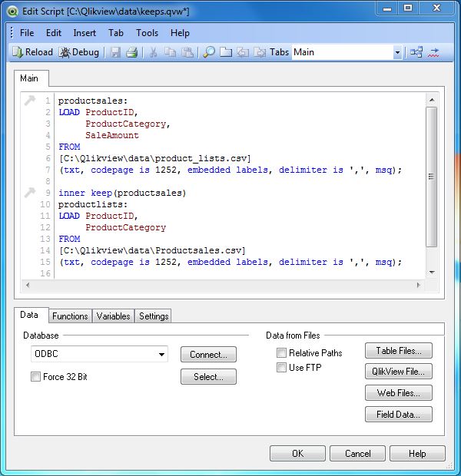This screenshot has height=476, width=461.
Task: Click the Reload script icon
Action: coord(18,52)
